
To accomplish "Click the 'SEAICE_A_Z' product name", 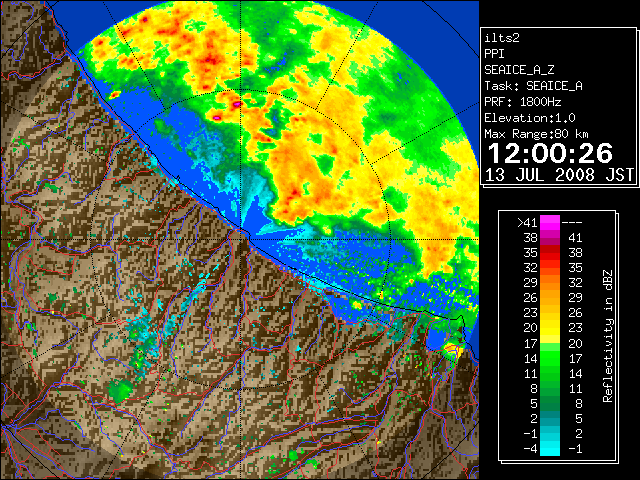I will (519, 70).
